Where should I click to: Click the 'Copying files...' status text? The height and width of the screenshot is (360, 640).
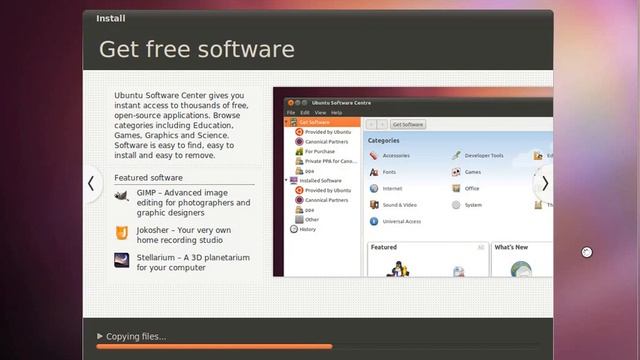[136, 336]
